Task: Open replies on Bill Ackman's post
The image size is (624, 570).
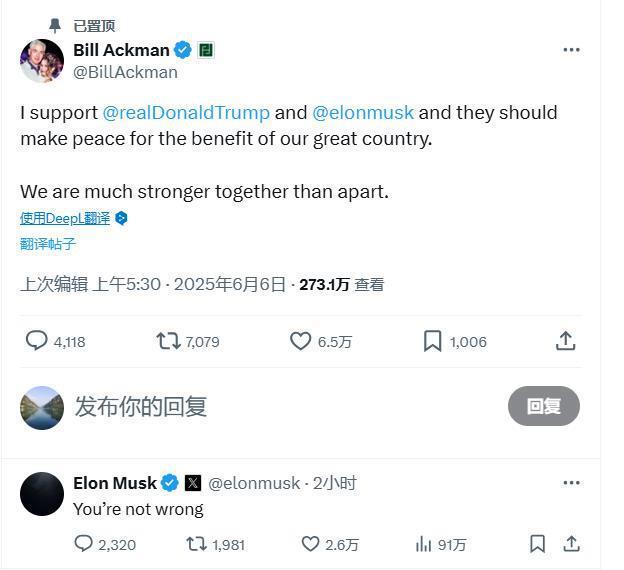Action: click(x=37, y=341)
